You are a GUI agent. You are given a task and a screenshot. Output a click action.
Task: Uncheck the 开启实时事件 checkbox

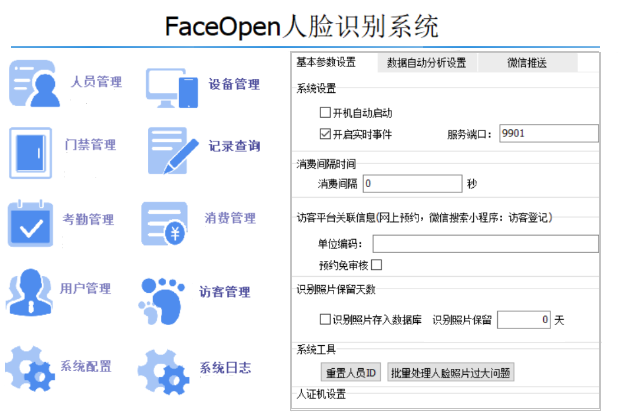pyautogui.click(x=324, y=133)
